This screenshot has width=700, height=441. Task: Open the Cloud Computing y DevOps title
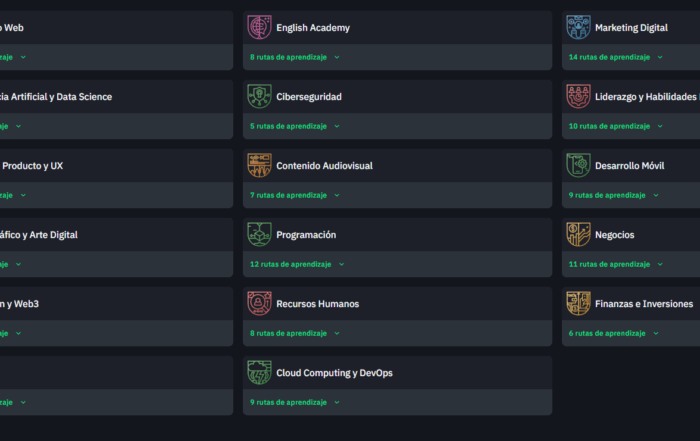334,373
